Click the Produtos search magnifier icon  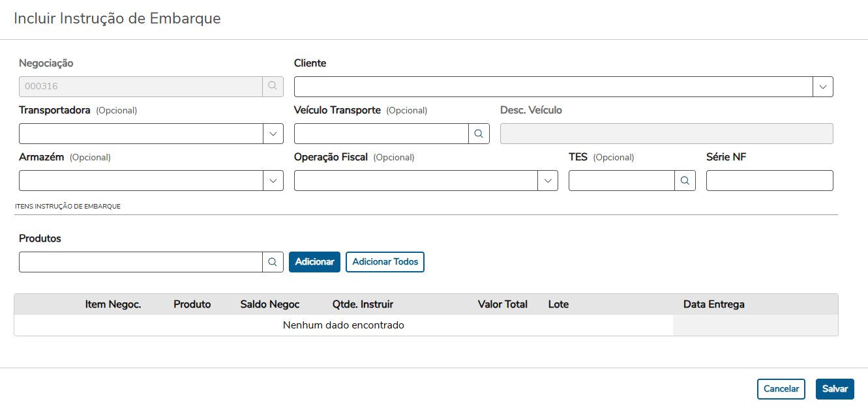[273, 262]
